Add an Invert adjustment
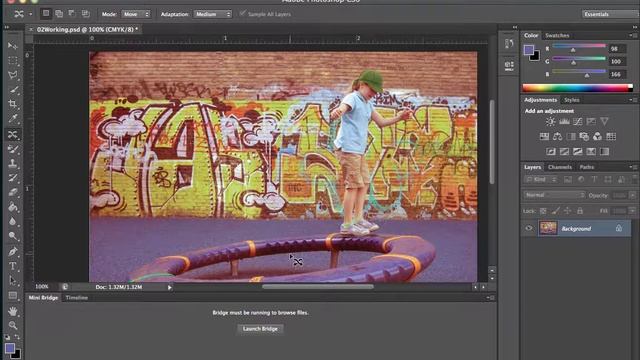The image size is (640, 360). pos(551,151)
